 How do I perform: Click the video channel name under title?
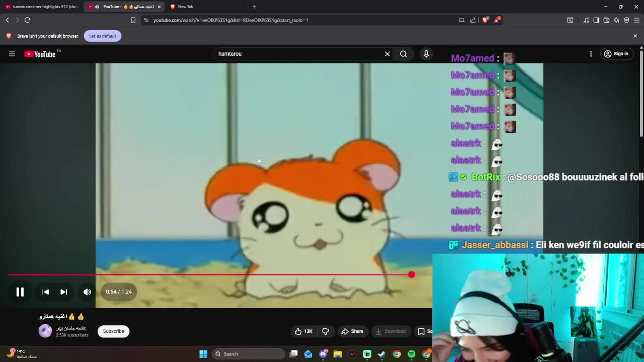coord(71,328)
